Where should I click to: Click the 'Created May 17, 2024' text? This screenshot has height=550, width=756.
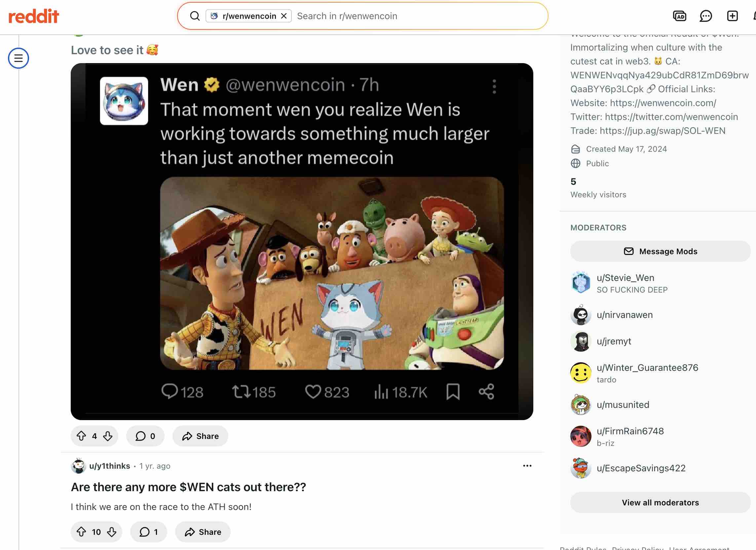(x=626, y=149)
